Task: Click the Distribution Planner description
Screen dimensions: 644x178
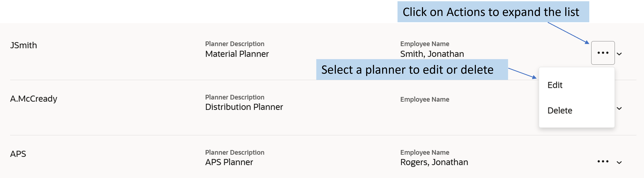Action: point(244,107)
